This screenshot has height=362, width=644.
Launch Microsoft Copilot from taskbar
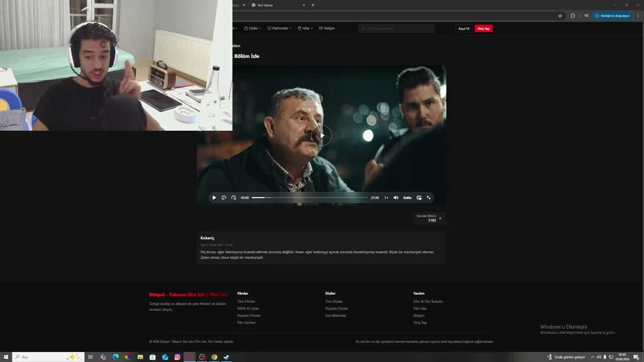click(x=103, y=357)
